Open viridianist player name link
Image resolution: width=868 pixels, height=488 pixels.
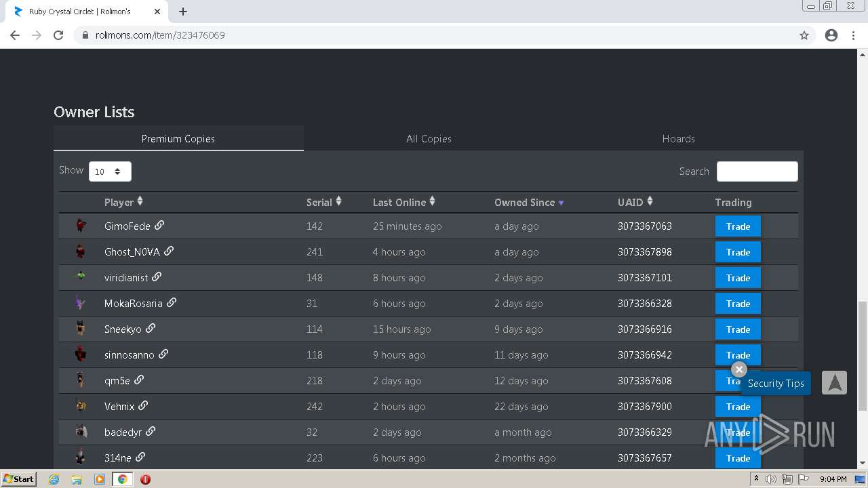tap(126, 278)
